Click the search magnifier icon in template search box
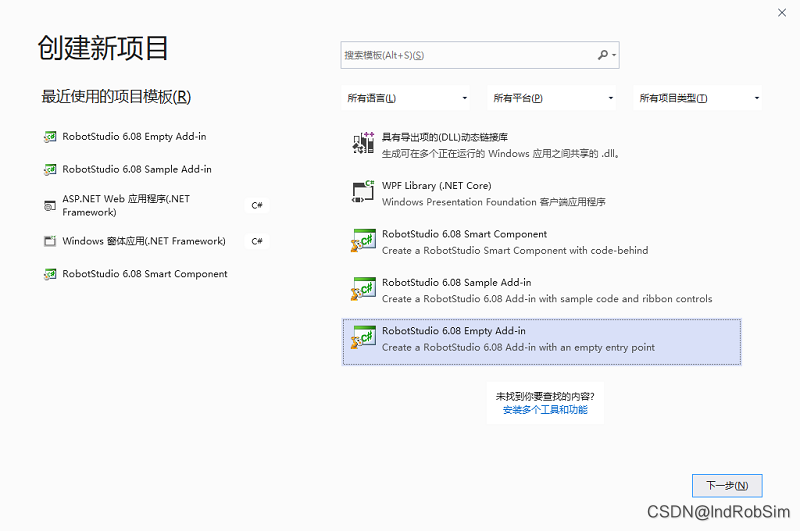The image size is (800, 531). (x=603, y=55)
